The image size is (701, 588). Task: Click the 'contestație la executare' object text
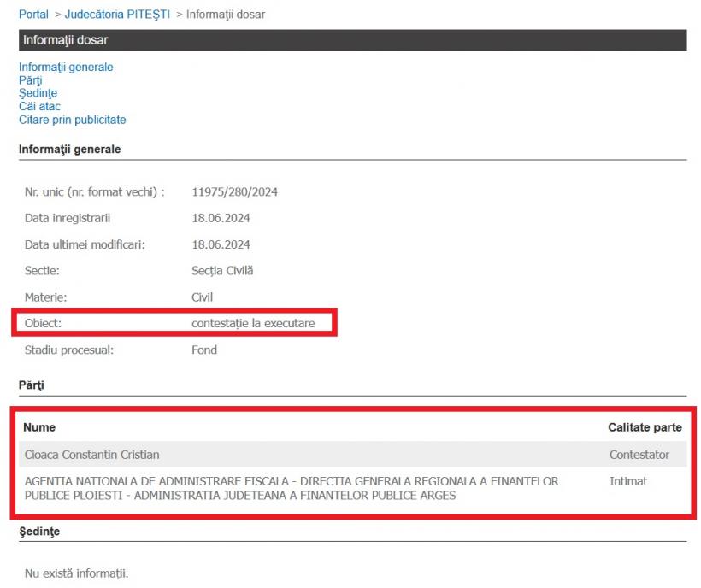[x=253, y=323]
